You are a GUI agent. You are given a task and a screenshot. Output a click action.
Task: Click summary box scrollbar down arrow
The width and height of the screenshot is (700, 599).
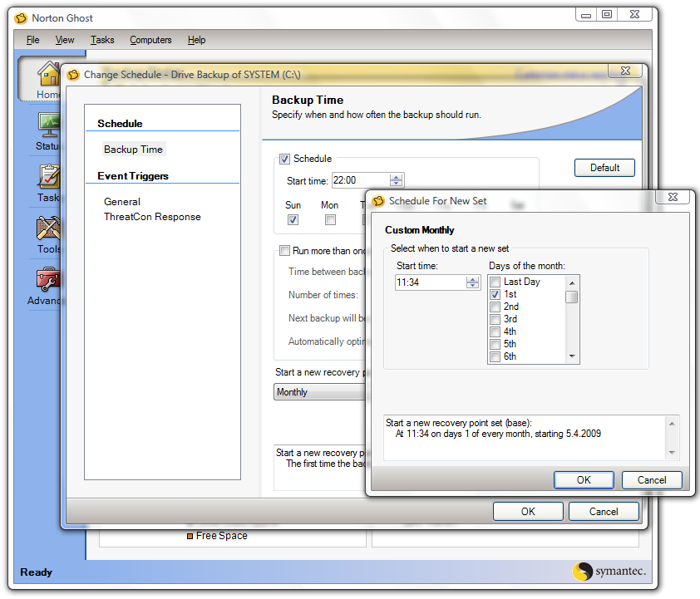[672, 453]
